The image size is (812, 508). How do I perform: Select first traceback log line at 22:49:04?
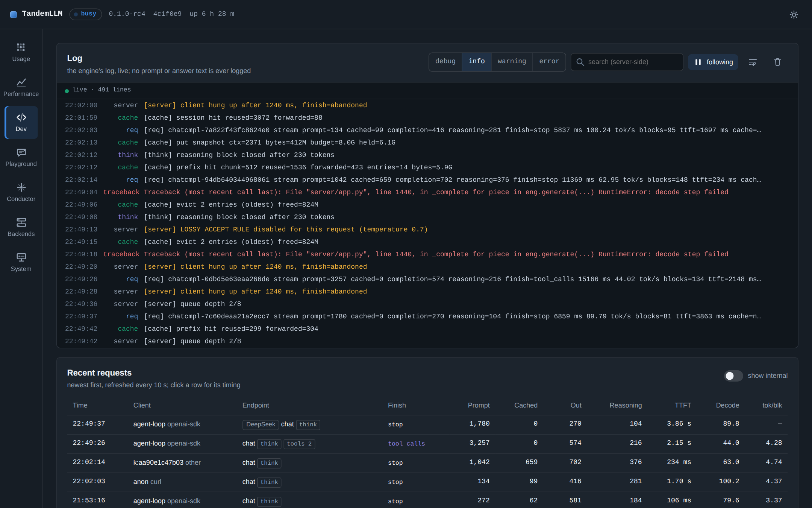(427, 192)
